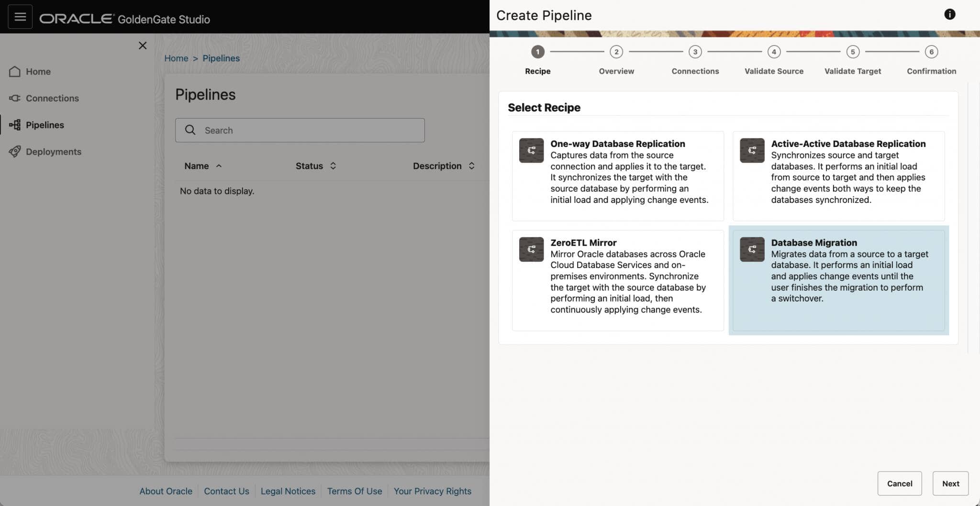Sort pipelines by Status column arrows
The width and height of the screenshot is (980, 506).
(x=333, y=166)
